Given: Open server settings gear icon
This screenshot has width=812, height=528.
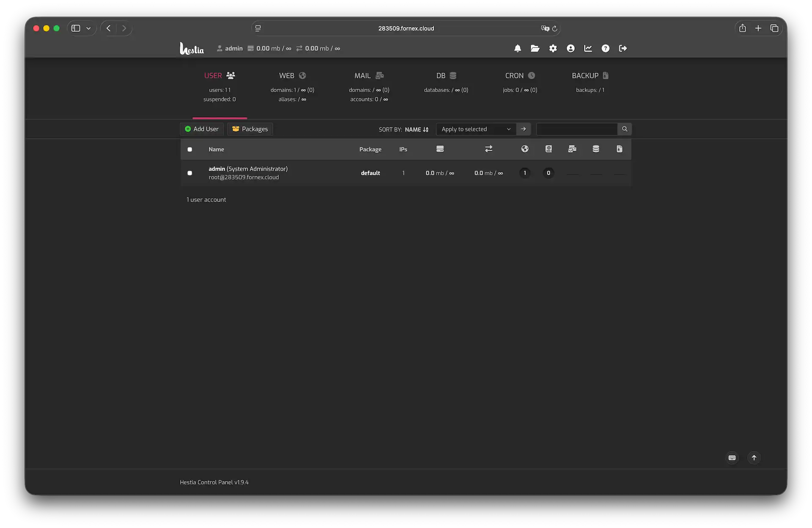Looking at the screenshot, I should [x=553, y=49].
